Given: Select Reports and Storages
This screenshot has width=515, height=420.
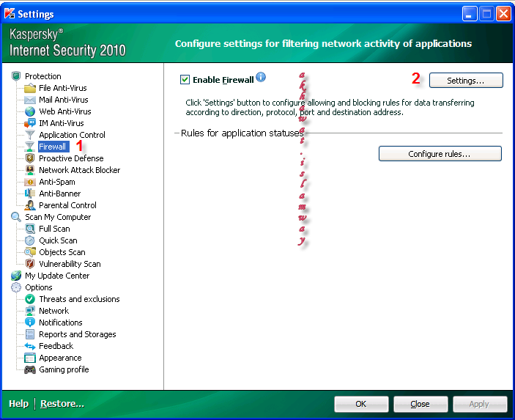Looking at the screenshot, I should coord(78,334).
